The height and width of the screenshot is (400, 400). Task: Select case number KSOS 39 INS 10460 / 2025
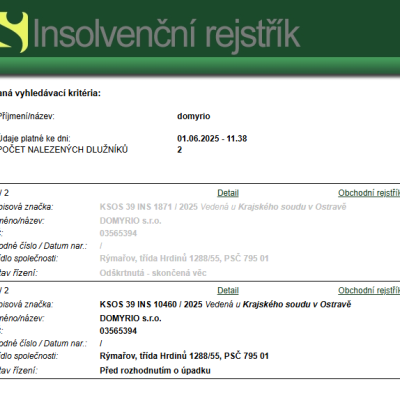(x=151, y=305)
